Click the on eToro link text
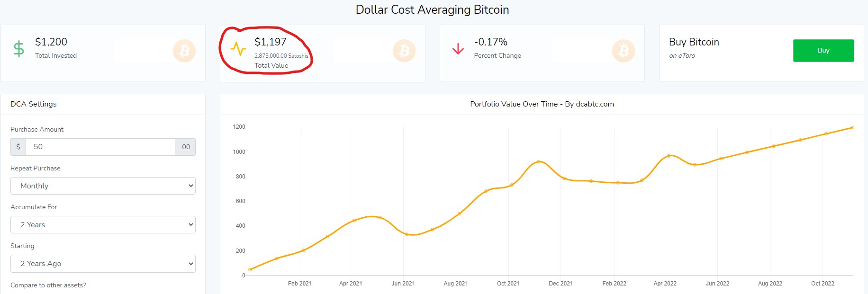The image size is (868, 294). (x=682, y=56)
